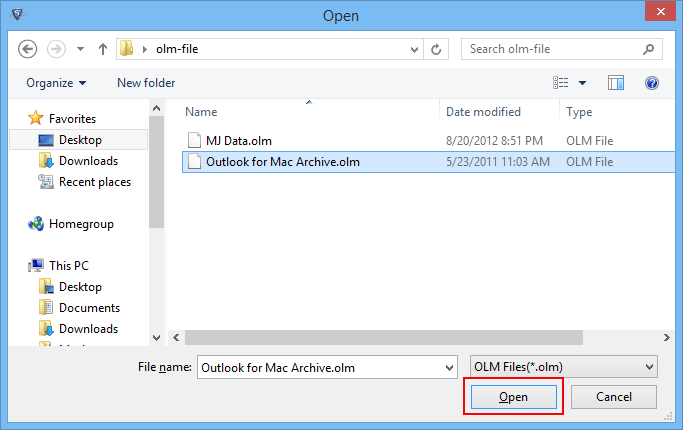683x430 pixels.
Task: Click the application icon in title bar
Action: pyautogui.click(x=18, y=14)
